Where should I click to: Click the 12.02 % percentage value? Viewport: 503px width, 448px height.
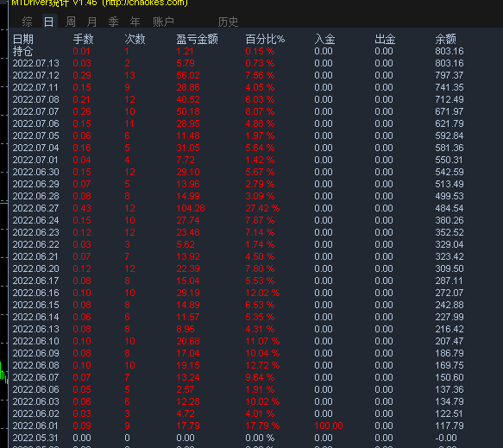coord(262,293)
